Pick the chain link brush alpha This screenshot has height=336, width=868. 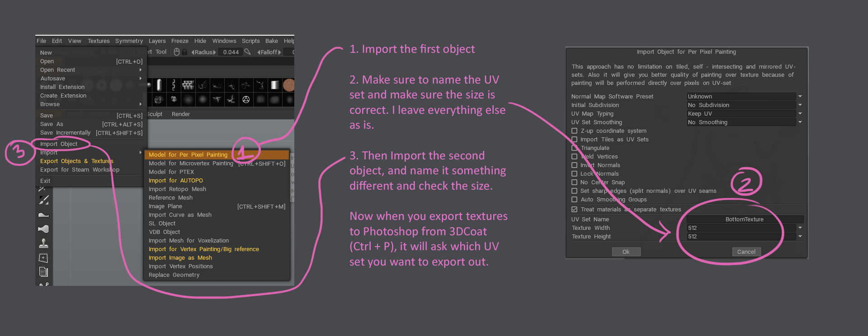pyautogui.click(x=174, y=85)
